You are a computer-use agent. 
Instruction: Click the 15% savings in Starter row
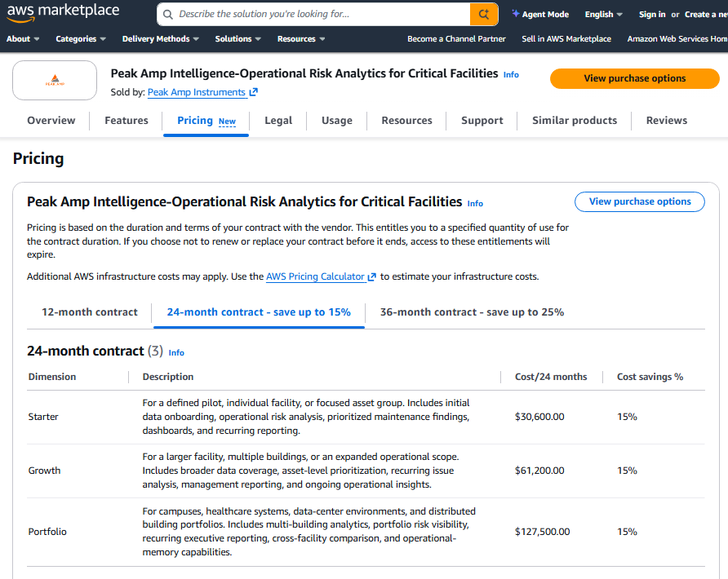(627, 417)
